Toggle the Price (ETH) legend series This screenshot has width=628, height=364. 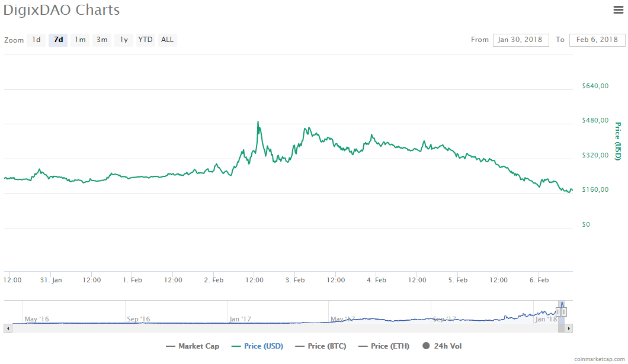384,346
